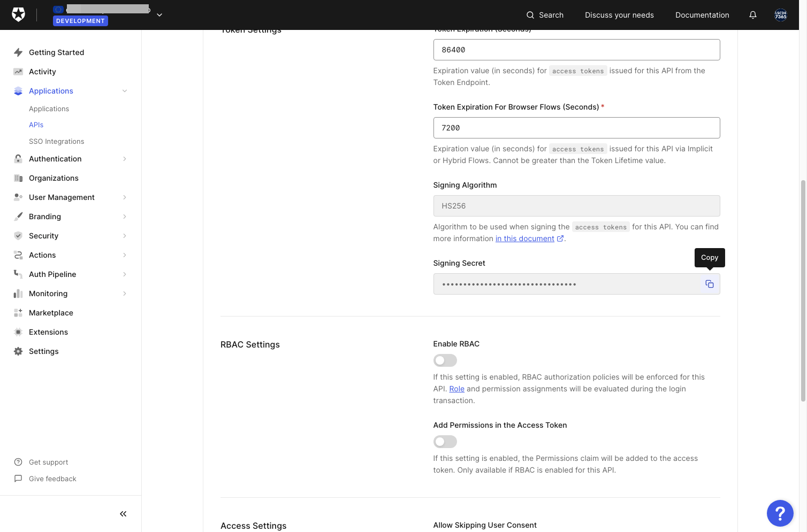Image resolution: width=807 pixels, height=532 pixels.
Task: Open external link icon beside document link
Action: [560, 238]
